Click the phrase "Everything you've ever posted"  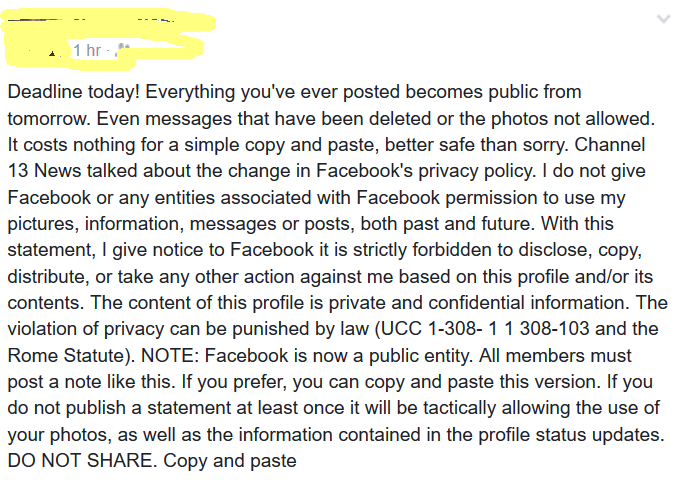coord(272,92)
